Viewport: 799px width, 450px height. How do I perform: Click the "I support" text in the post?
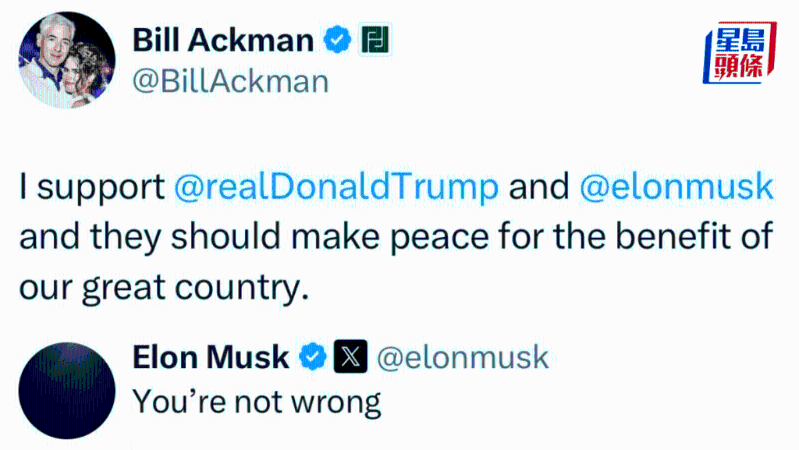click(x=91, y=187)
